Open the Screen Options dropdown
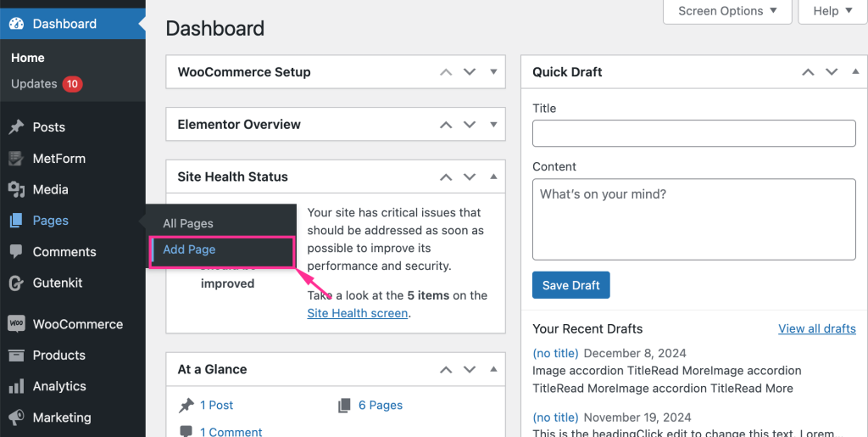Screen dimensions: 868x437 pyautogui.click(x=727, y=11)
